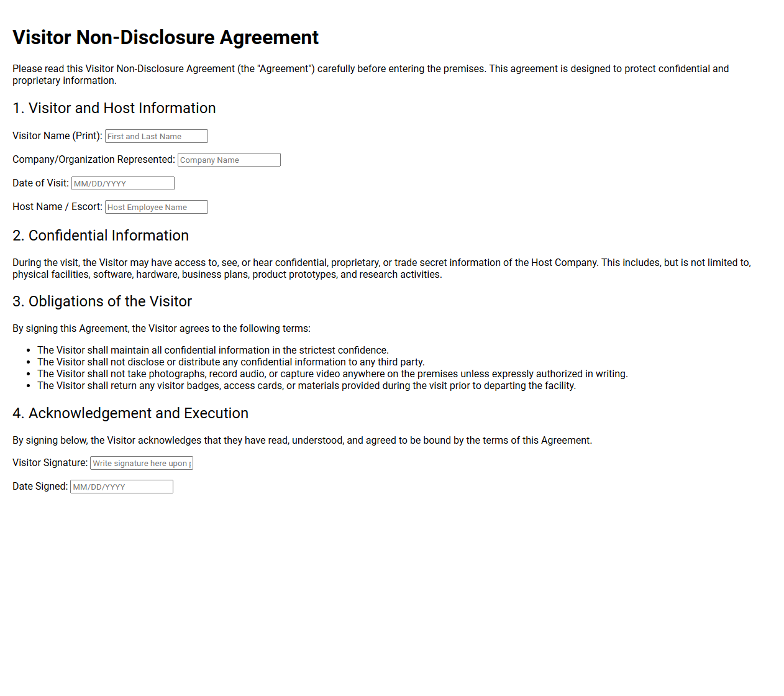Click the 'Company/Organization Represented:' label
This screenshot has width=784, height=696.
click(x=94, y=160)
